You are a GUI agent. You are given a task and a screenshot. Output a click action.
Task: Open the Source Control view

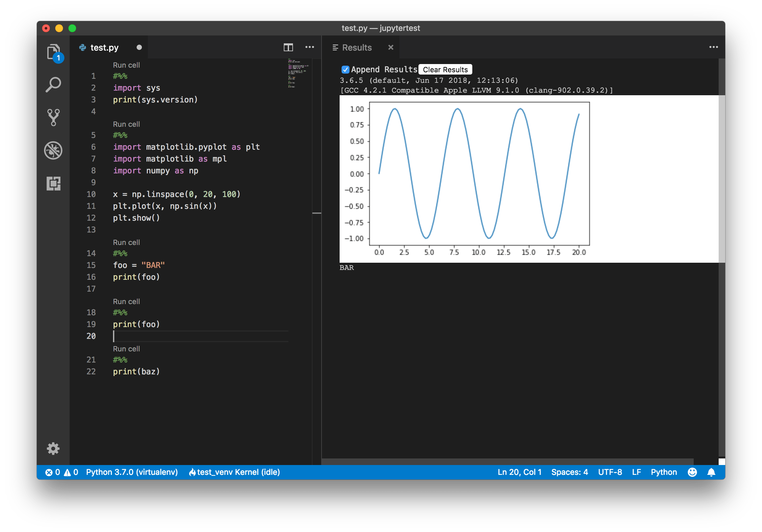click(x=53, y=117)
